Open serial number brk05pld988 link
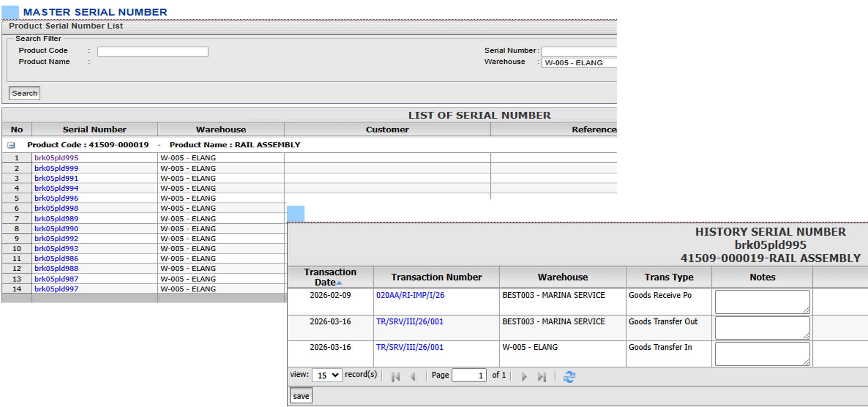This screenshot has height=407, width=868. tap(56, 268)
